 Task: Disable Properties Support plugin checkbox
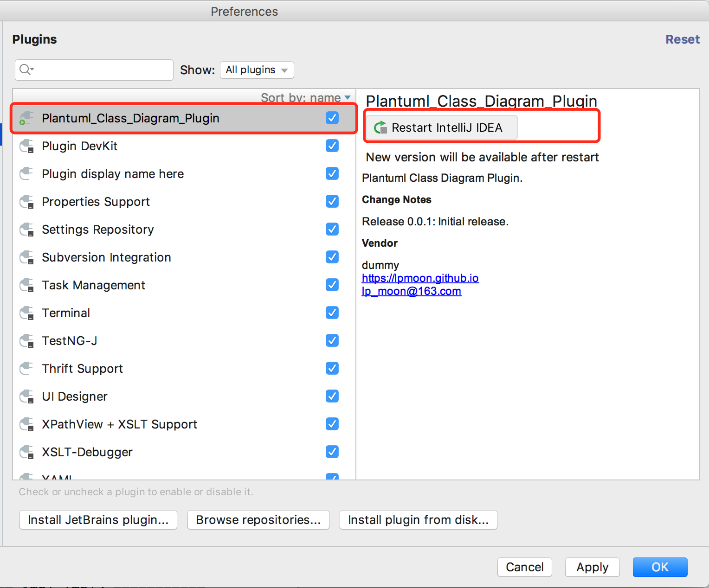[x=332, y=201]
